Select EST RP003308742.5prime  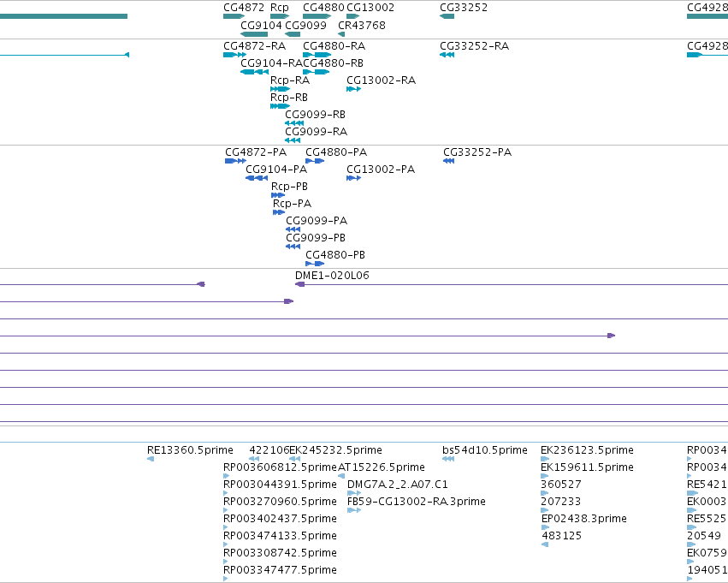tap(226, 562)
